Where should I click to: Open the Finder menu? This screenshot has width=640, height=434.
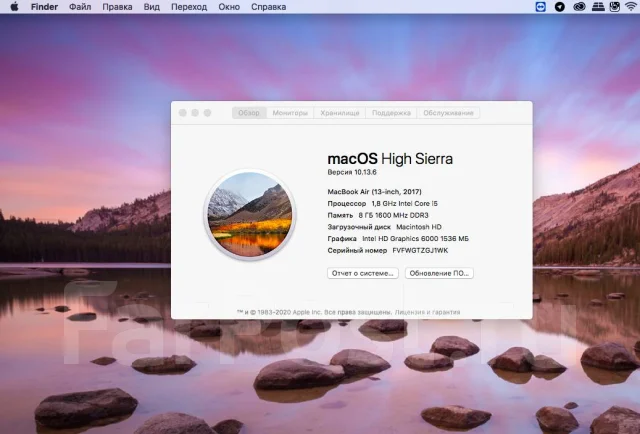(44, 7)
